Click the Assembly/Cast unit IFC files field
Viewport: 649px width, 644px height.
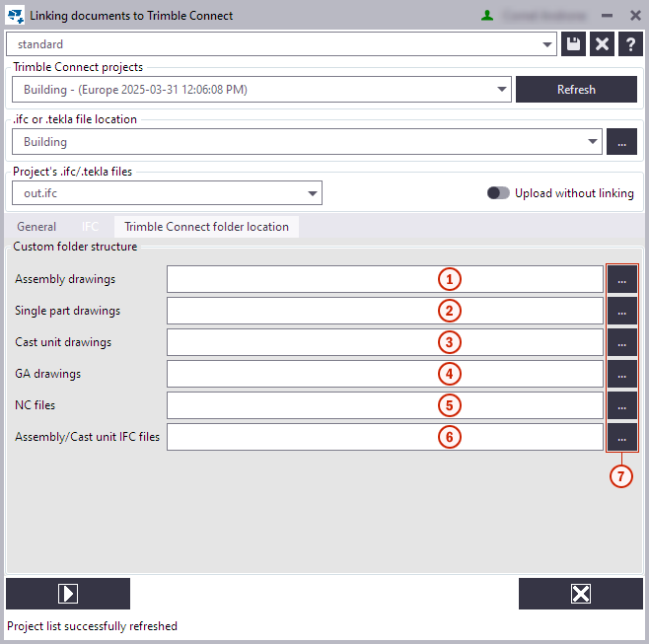(385, 437)
